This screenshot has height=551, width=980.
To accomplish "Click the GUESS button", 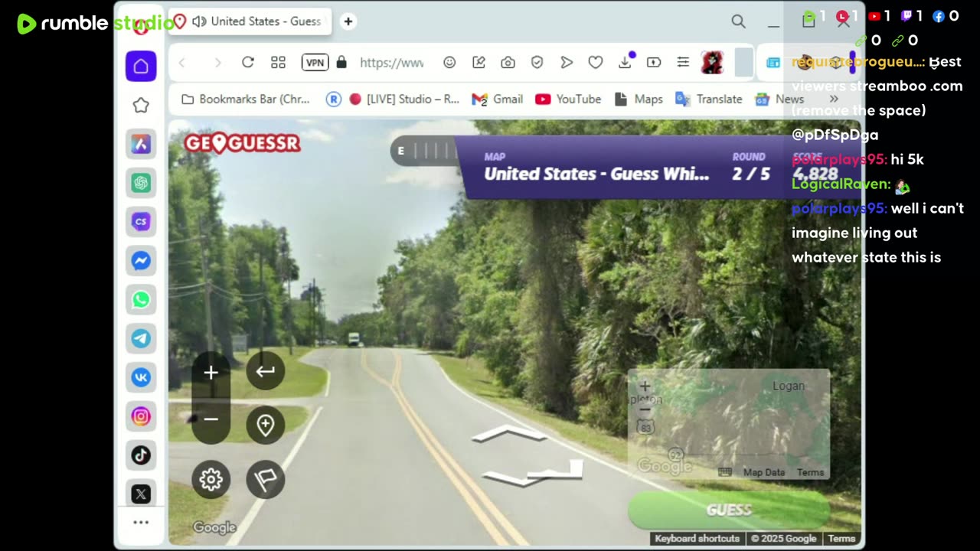I will tap(729, 510).
